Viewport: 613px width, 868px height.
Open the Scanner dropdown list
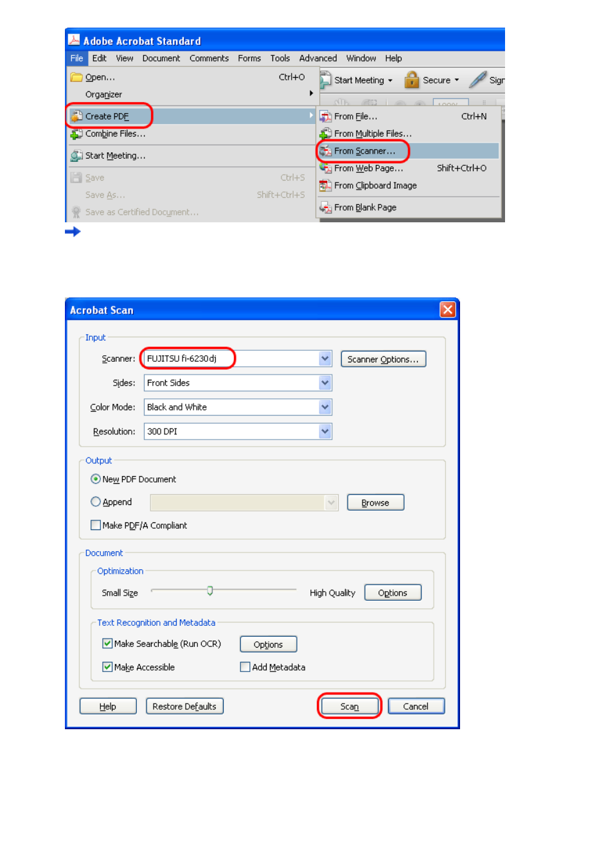(x=325, y=359)
